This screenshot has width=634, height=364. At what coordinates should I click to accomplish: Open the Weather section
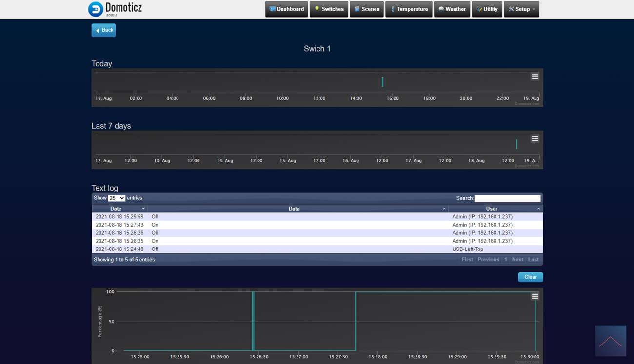coord(452,9)
